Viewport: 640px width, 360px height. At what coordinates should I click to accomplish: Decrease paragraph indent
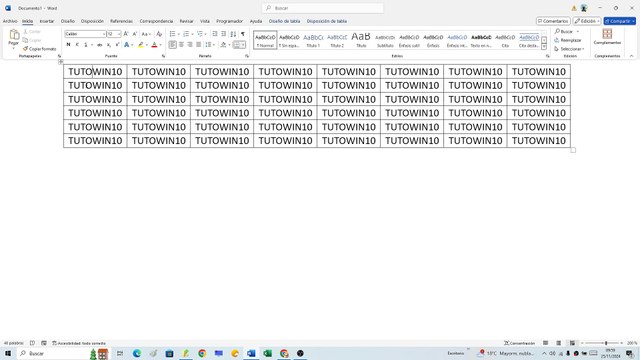click(215, 34)
